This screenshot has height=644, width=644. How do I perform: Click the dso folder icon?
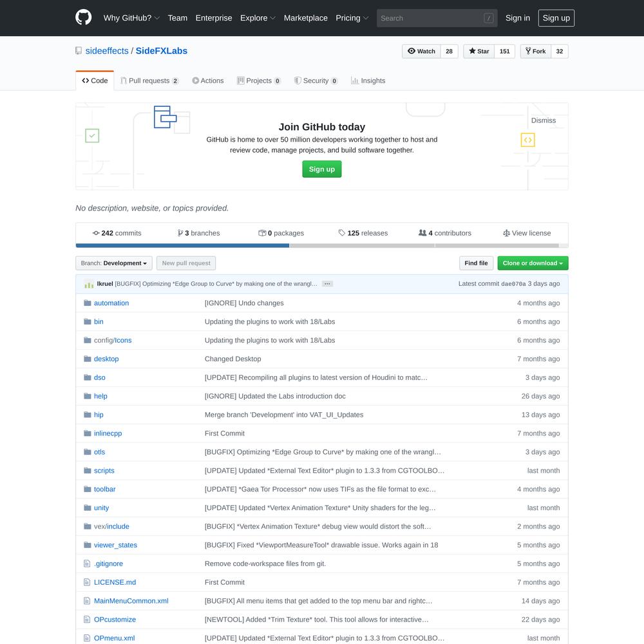88,377
